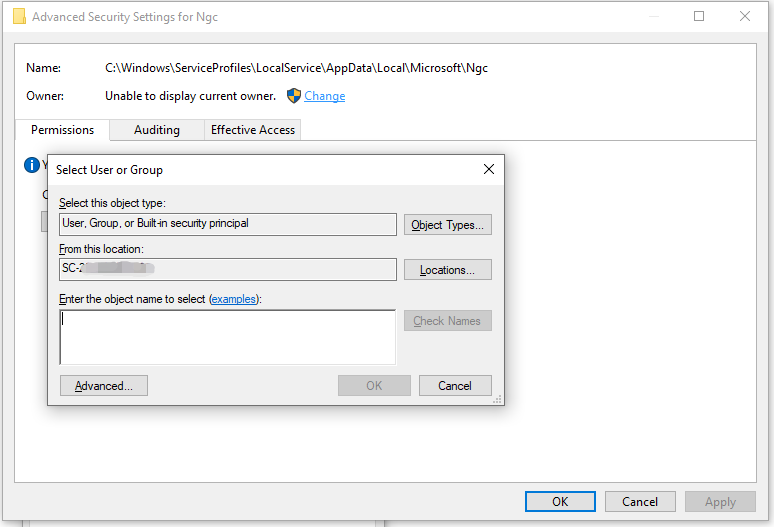Viewport: 774px width, 527px height.
Task: Switch to the Permissions tab
Action: click(62, 130)
